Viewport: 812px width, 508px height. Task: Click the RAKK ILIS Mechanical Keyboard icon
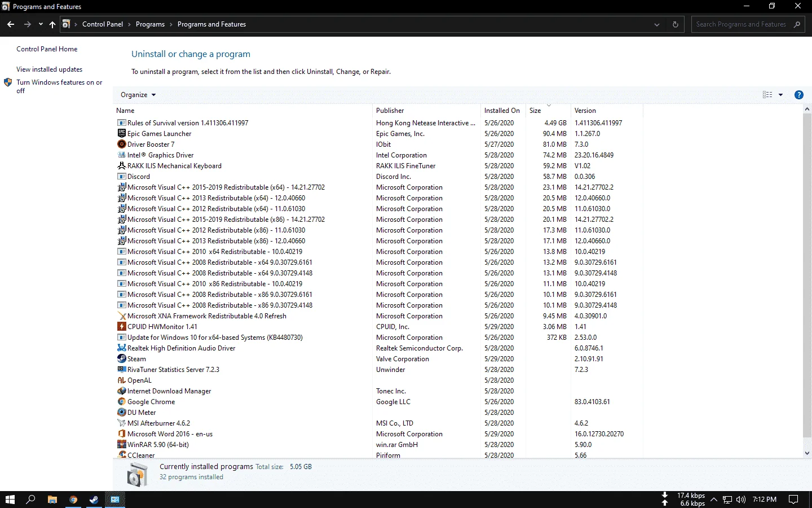[121, 165]
